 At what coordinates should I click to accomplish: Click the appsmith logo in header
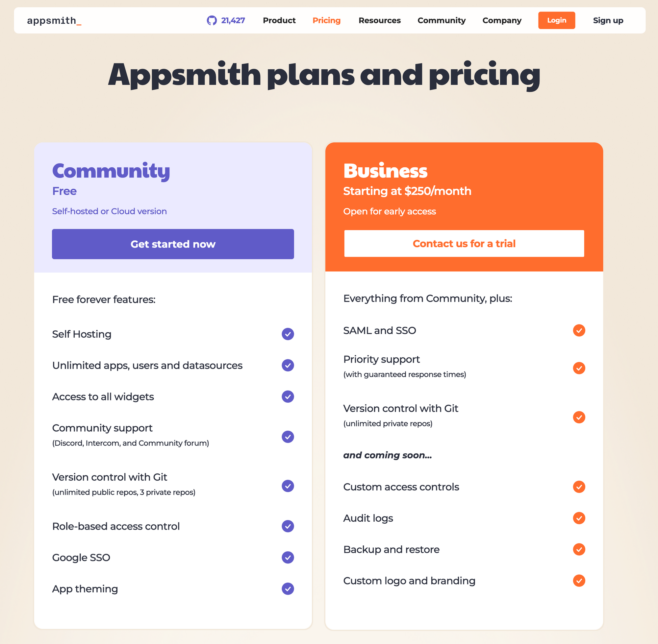pos(54,21)
